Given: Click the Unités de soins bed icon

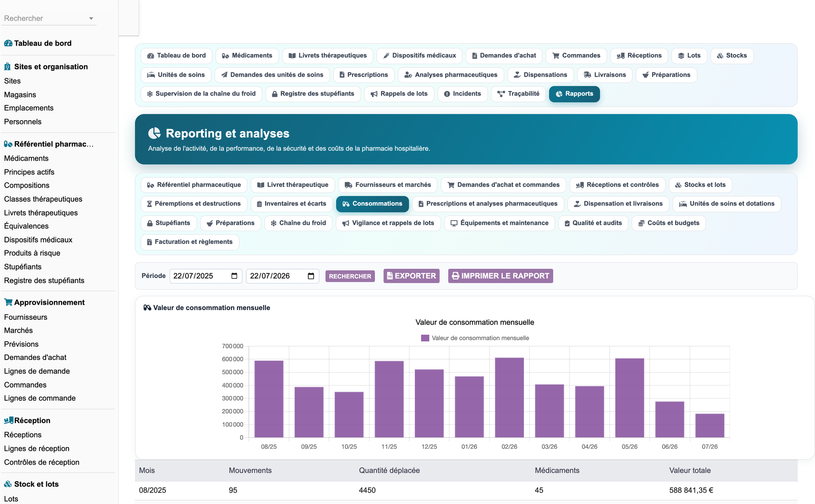Looking at the screenshot, I should pyautogui.click(x=151, y=75).
